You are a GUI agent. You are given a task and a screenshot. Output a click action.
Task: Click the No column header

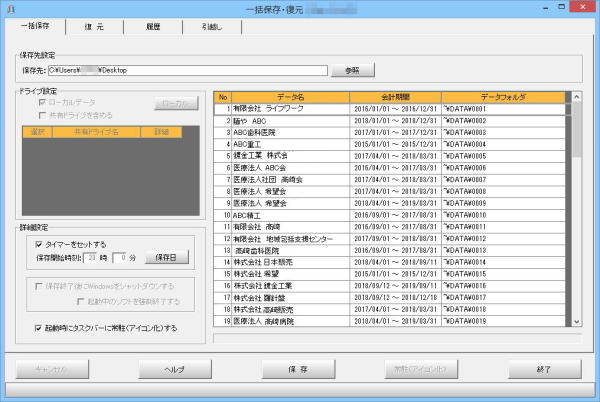(x=223, y=97)
